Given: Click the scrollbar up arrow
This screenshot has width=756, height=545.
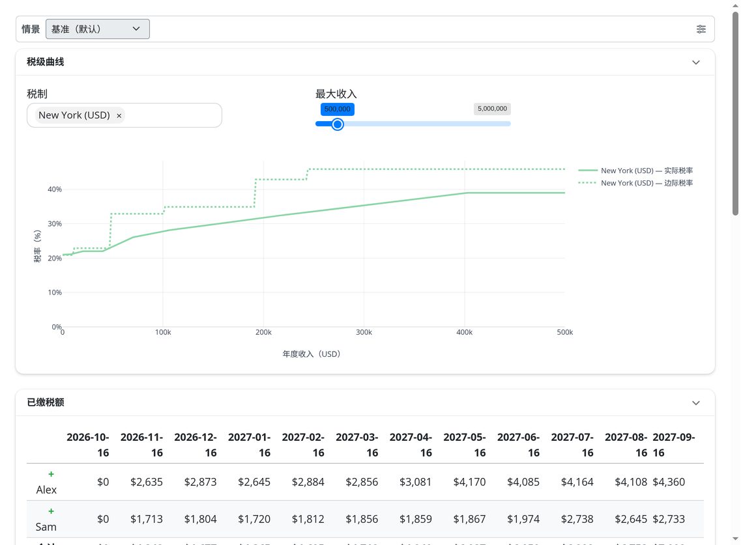Looking at the screenshot, I should [x=735, y=6].
